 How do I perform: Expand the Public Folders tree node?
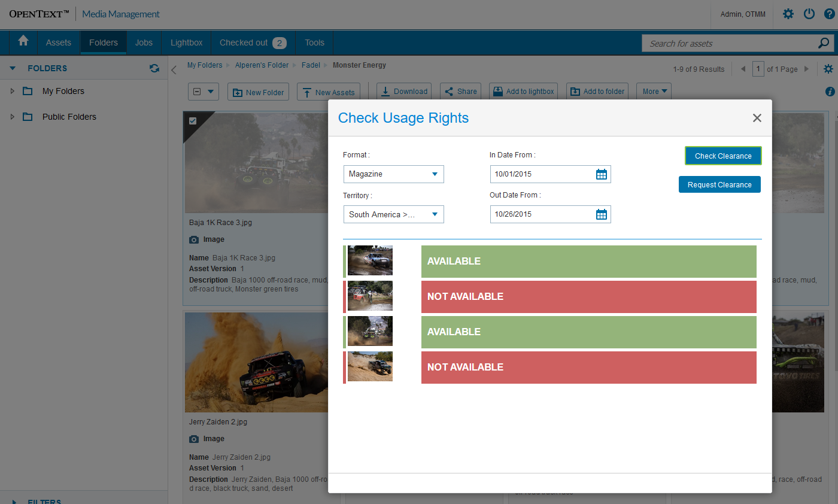pos(12,117)
